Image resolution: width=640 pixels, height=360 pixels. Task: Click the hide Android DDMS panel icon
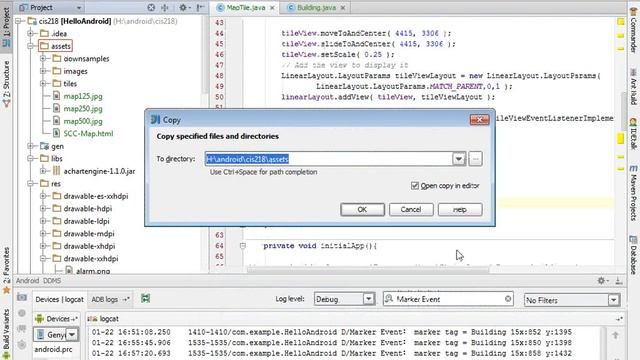(619, 280)
